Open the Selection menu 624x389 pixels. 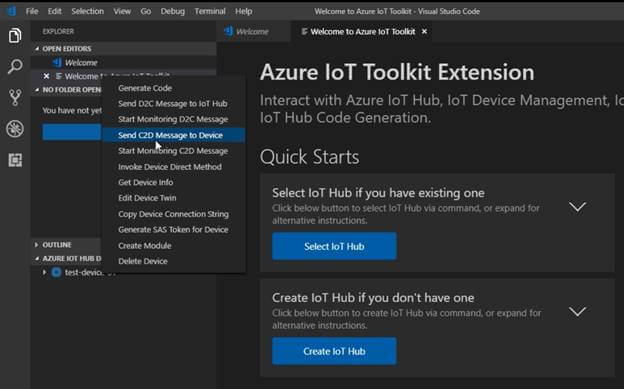[88, 11]
